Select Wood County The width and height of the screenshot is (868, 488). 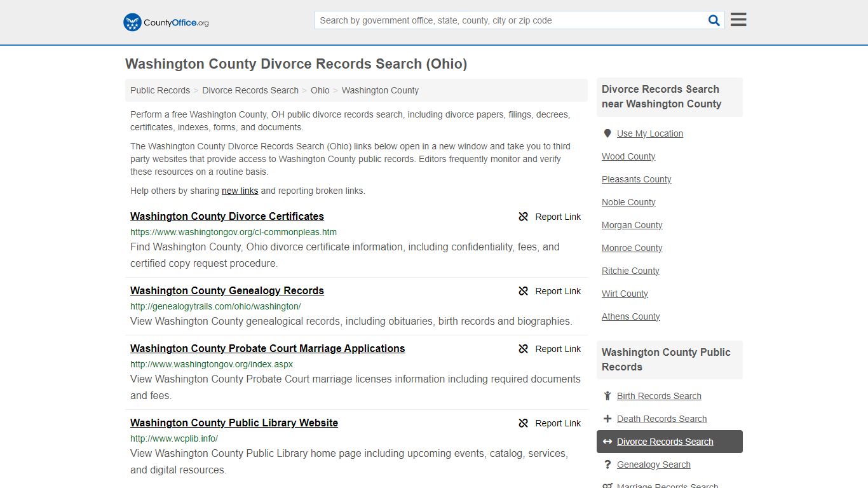[x=628, y=156]
